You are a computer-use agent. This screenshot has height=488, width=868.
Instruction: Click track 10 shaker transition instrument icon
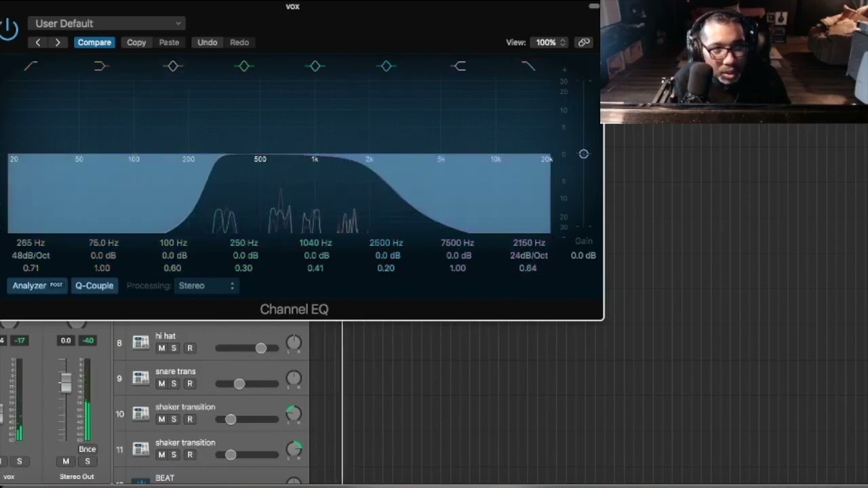tap(140, 413)
